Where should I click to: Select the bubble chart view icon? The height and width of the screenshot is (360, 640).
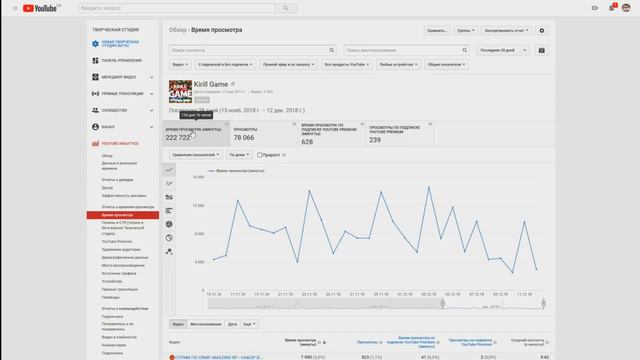[x=169, y=251]
